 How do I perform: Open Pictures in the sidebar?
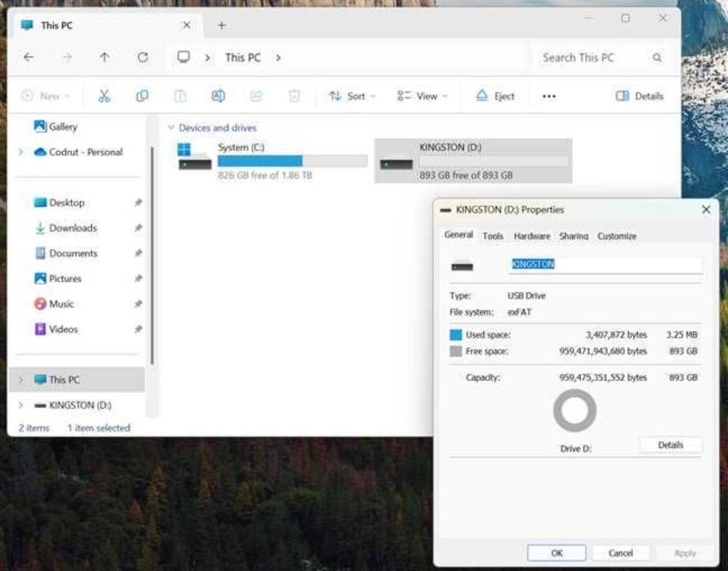[58, 278]
